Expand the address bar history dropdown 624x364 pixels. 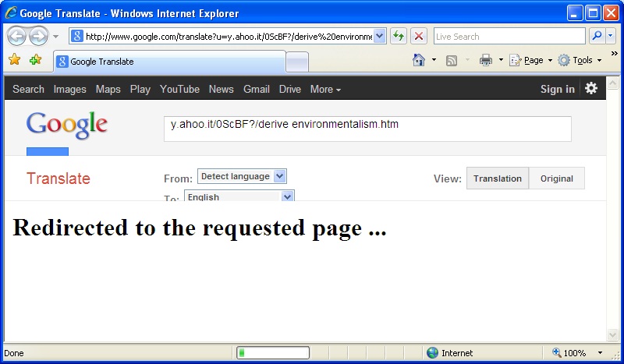click(x=380, y=37)
